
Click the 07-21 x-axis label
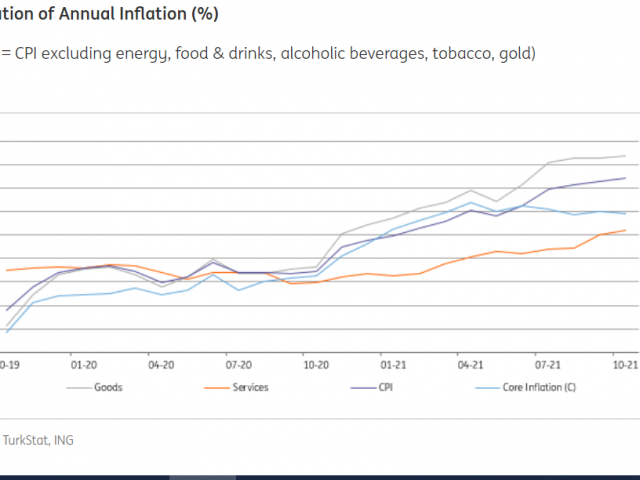547,365
